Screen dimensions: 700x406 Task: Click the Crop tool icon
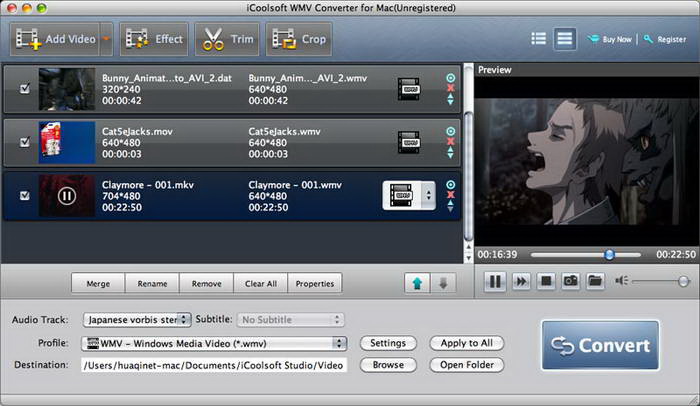(299, 39)
